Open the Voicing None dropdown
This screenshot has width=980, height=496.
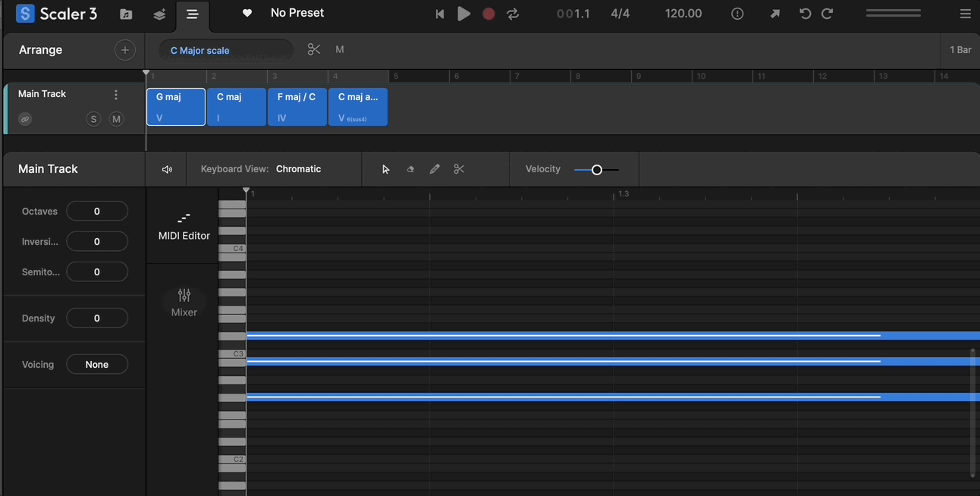point(97,365)
